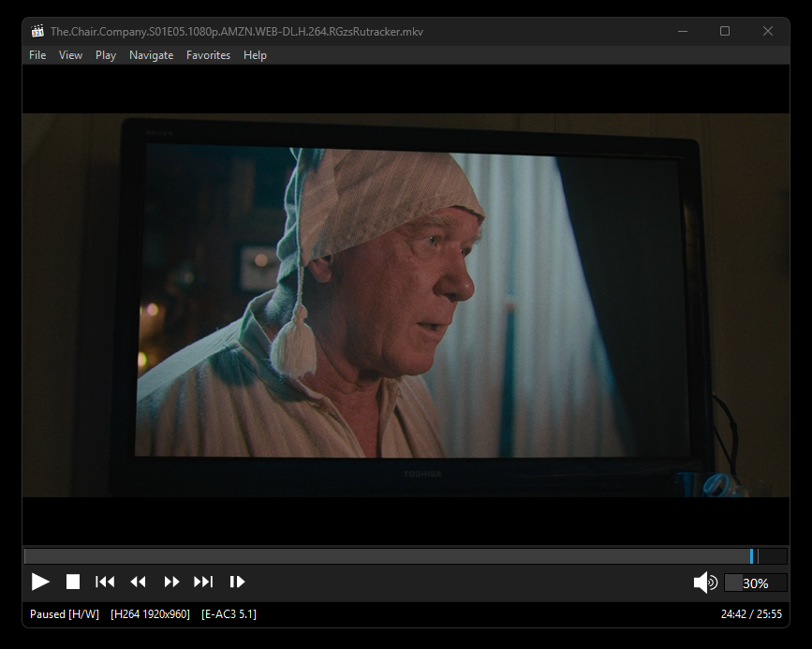812x649 pixels.
Task: Close the media player window
Action: point(767,31)
